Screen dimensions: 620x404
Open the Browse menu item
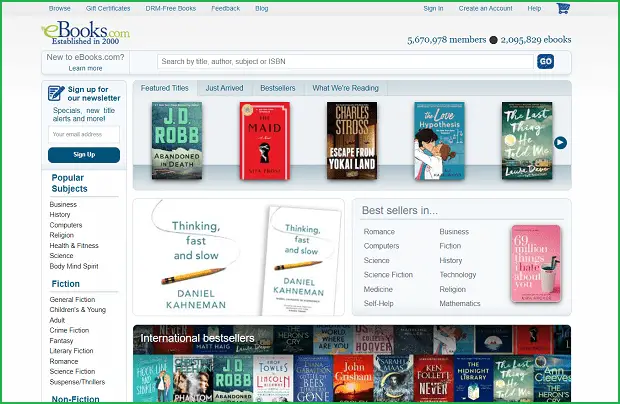(60, 8)
